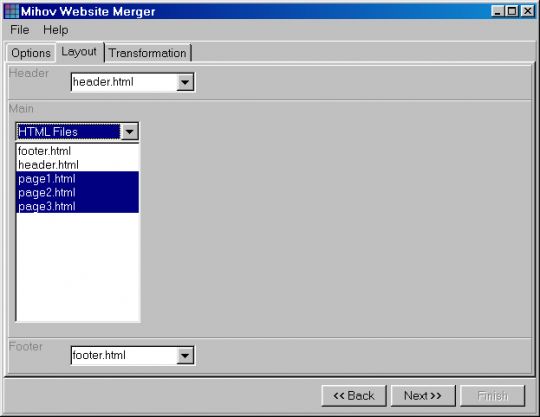Minimize the Mihov Website Merger window
540x417 pixels.
tap(497, 11)
